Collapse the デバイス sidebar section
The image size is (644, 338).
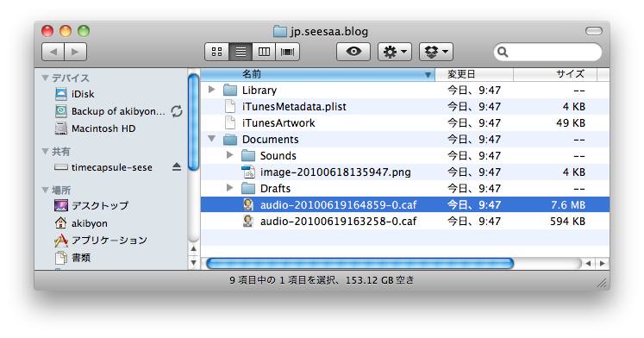(x=45, y=78)
